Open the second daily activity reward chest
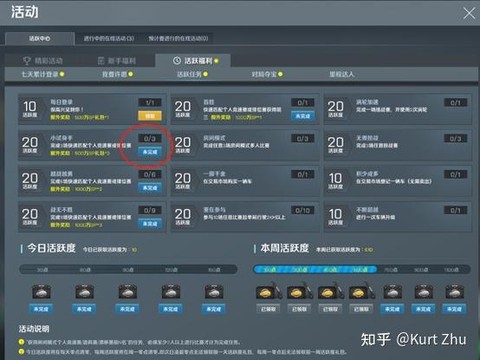 coord(84,292)
